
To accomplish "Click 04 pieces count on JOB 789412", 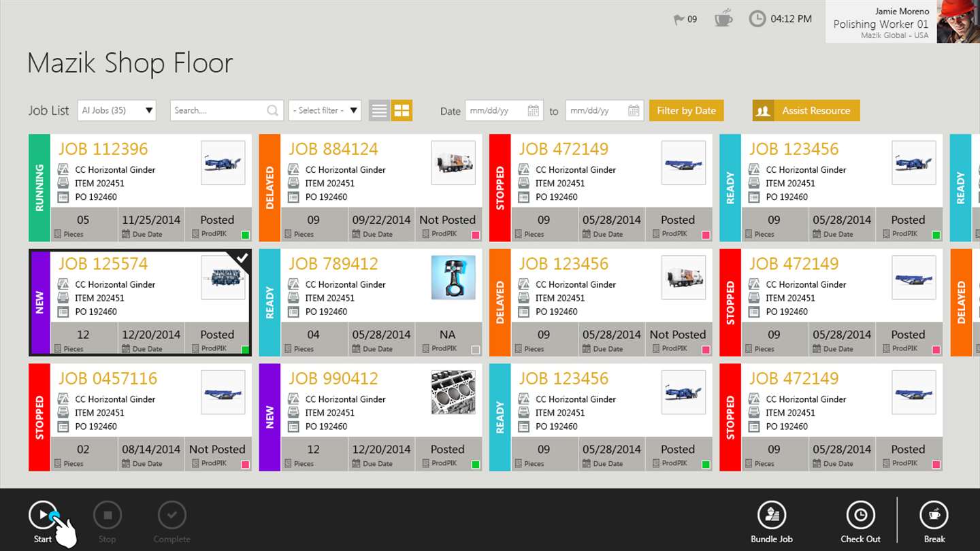I will click(313, 335).
